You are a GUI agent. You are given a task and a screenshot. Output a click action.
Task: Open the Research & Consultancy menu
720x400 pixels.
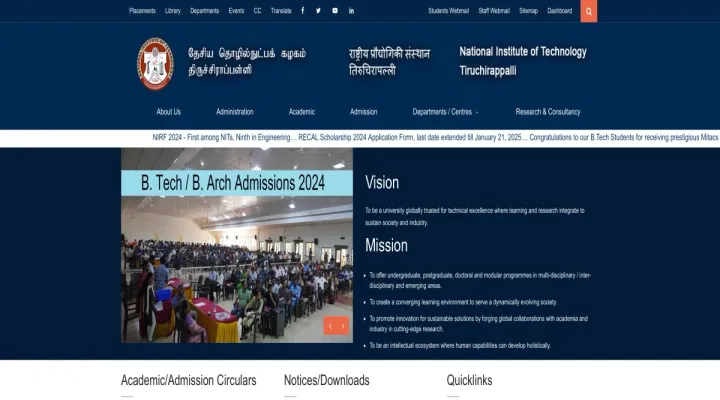(548, 112)
